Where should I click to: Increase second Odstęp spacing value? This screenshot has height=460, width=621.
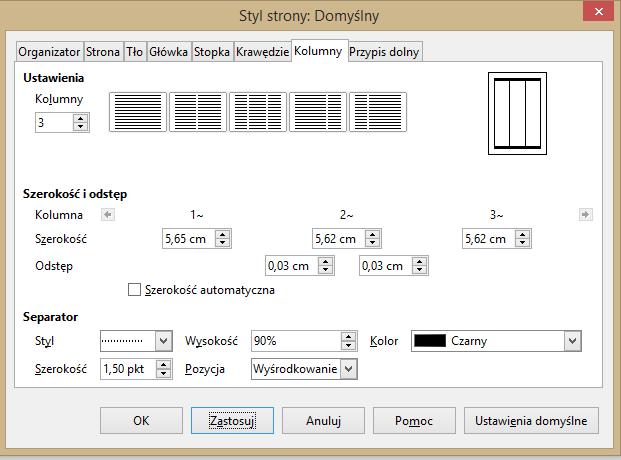pyautogui.click(x=419, y=261)
